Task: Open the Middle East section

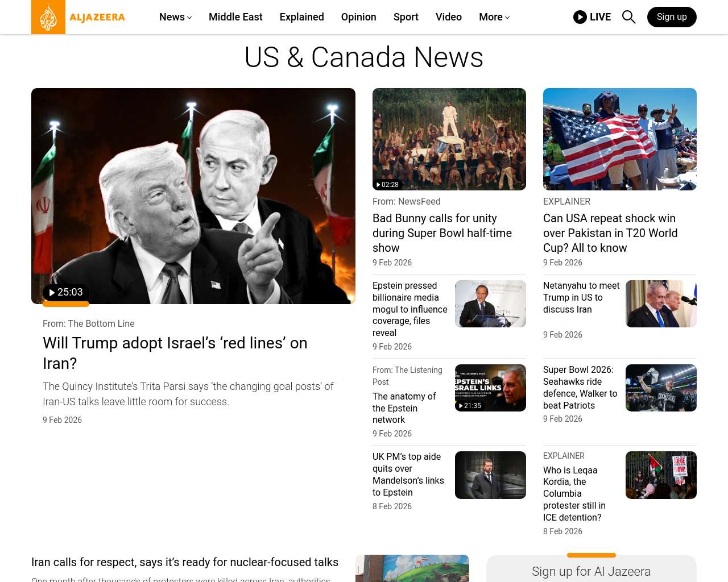Action: (x=235, y=17)
